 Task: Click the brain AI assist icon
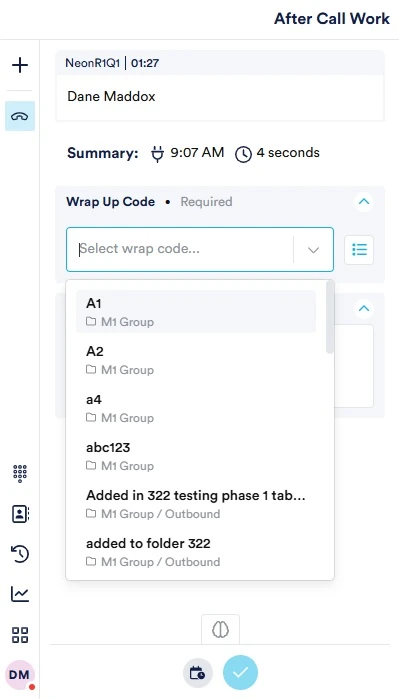(220, 629)
